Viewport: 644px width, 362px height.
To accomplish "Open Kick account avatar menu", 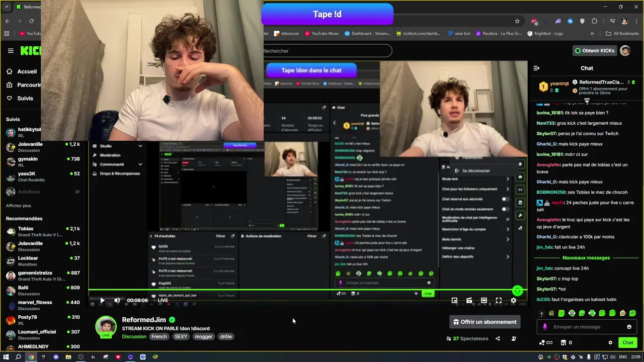I will tap(625, 50).
